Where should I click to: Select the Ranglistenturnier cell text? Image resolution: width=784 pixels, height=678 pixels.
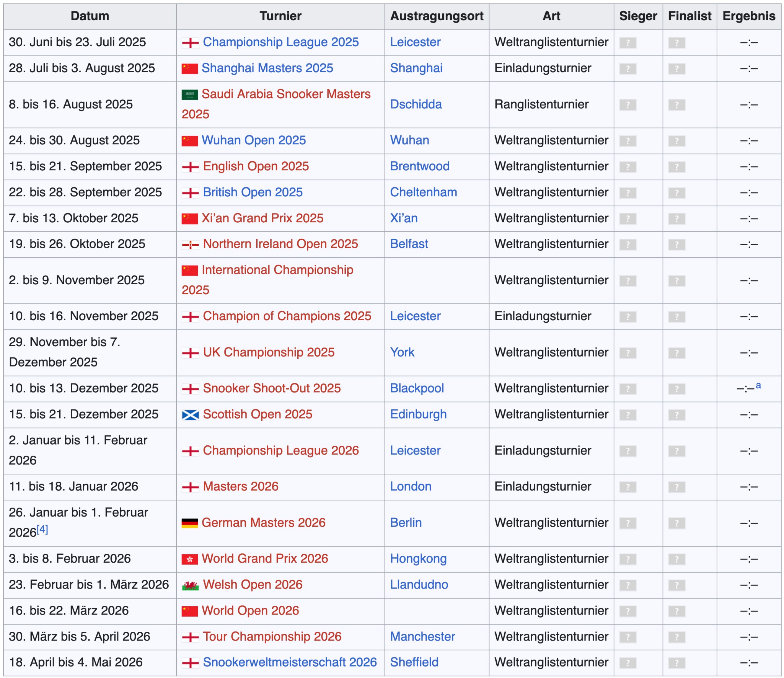pyautogui.click(x=541, y=105)
